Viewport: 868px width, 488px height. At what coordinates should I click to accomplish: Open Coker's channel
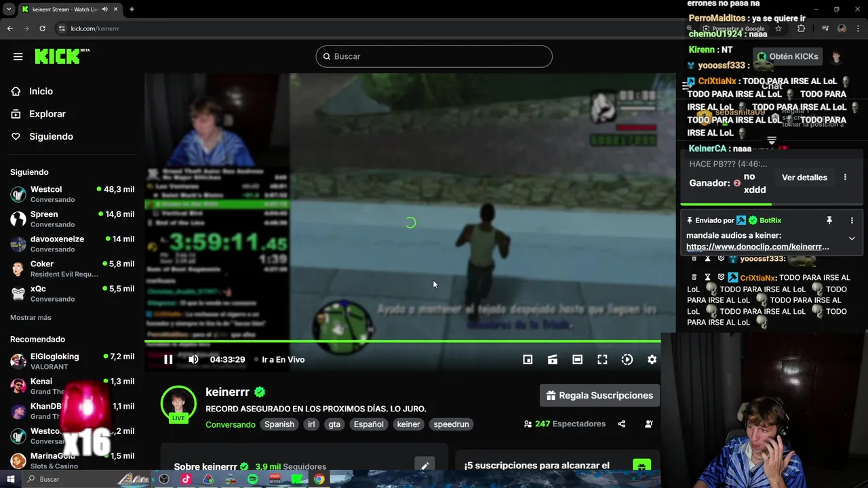point(72,268)
